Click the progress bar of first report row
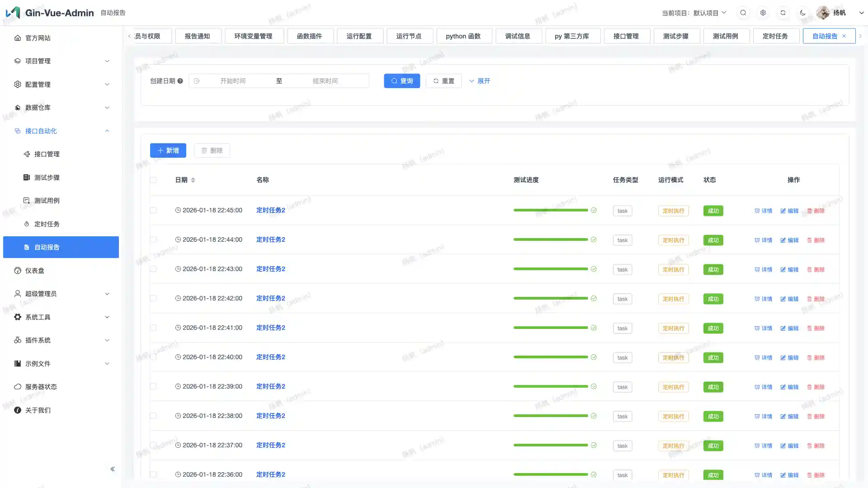868x488 pixels. pos(550,210)
